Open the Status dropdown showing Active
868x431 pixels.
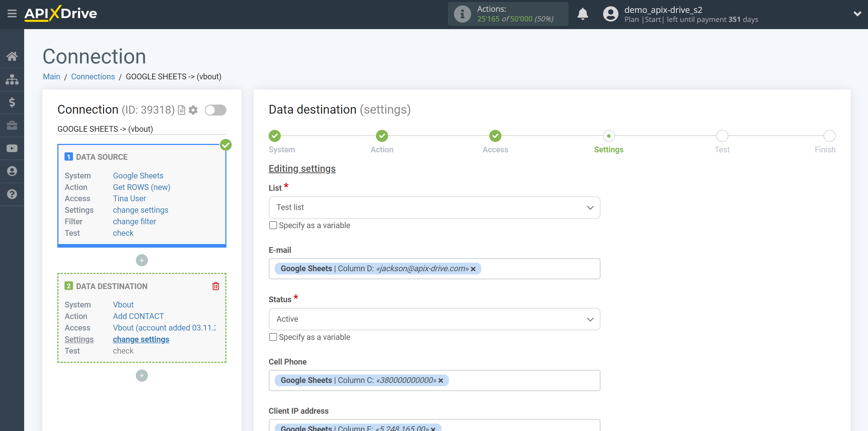coord(434,319)
